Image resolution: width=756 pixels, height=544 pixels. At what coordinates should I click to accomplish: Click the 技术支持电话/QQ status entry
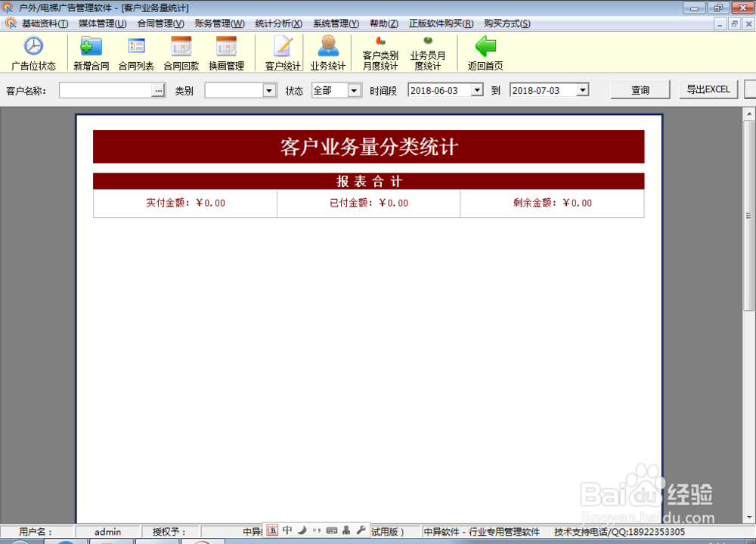(619, 532)
